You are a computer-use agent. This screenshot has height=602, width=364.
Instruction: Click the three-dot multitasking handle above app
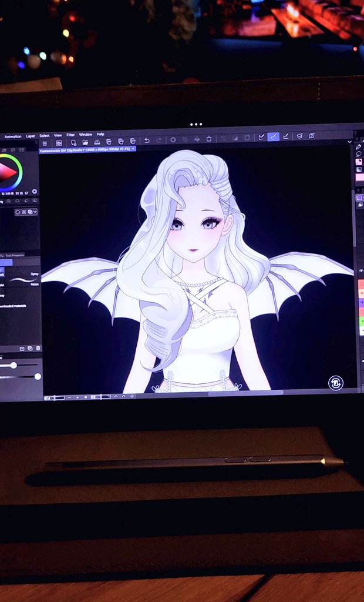[196, 125]
